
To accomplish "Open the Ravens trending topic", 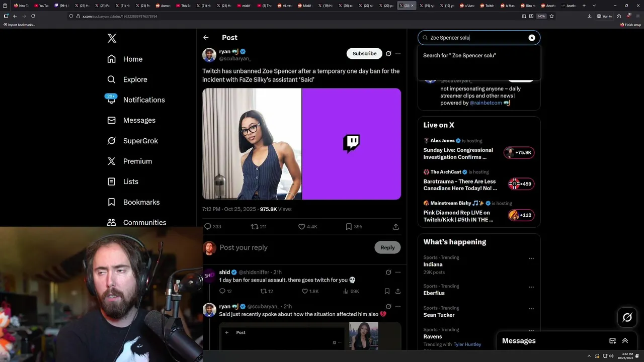I will pyautogui.click(x=433, y=337).
